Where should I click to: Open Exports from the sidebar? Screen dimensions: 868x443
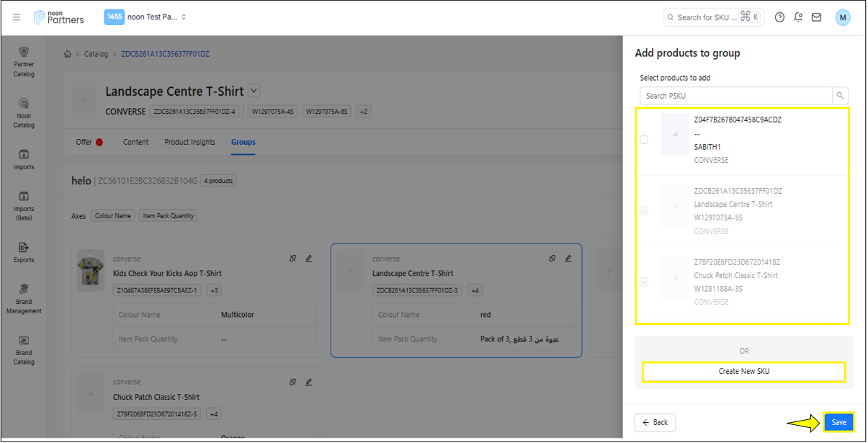pyautogui.click(x=24, y=252)
